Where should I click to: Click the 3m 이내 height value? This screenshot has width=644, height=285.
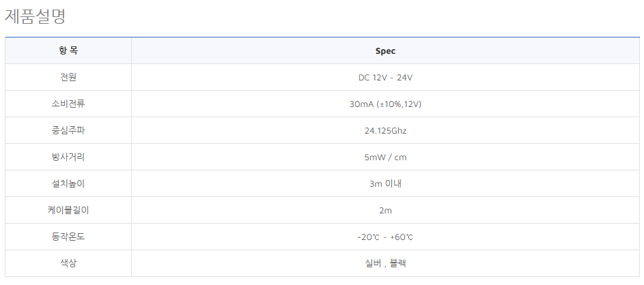coord(385,184)
